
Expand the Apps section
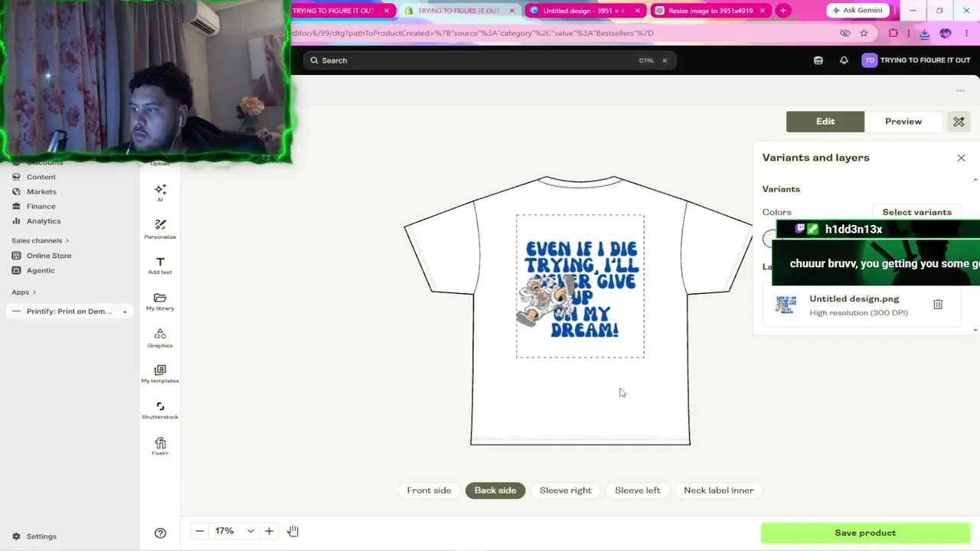[x=23, y=292]
